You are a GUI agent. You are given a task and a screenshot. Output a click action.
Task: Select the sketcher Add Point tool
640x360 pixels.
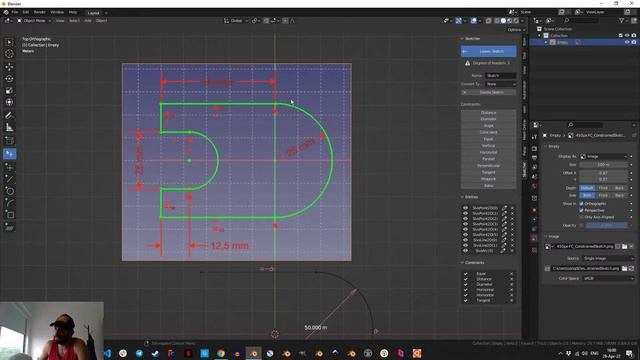(x=9, y=167)
